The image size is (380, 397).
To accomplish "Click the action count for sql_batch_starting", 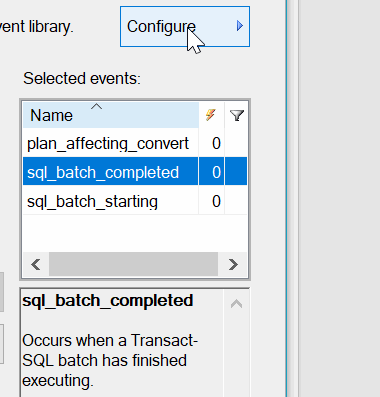I will click(x=216, y=201).
